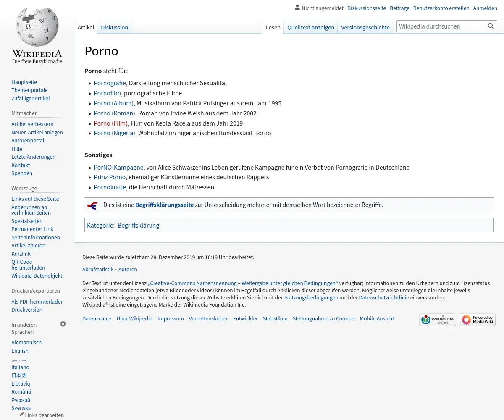Image resolution: width=504 pixels, height=420 pixels.
Task: Open Seiteninformationen
Action: click(x=36, y=237)
